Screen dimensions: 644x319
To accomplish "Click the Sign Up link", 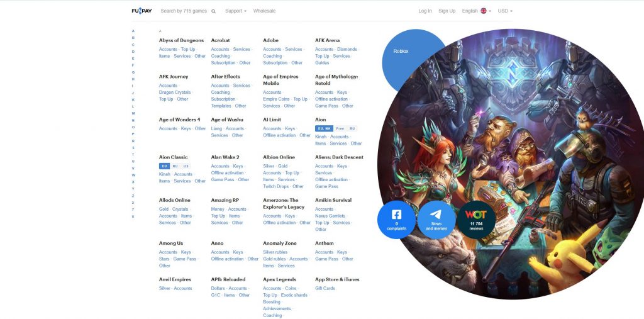I will point(447,11).
